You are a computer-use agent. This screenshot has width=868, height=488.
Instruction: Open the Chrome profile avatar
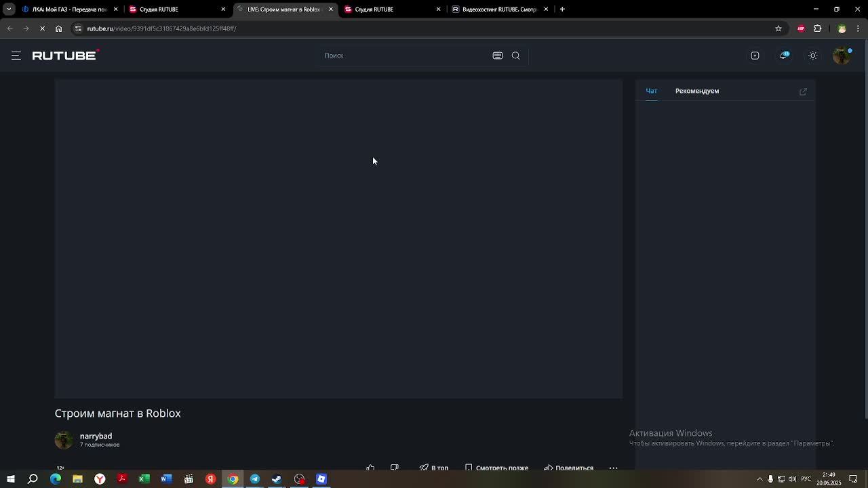pyautogui.click(x=842, y=28)
